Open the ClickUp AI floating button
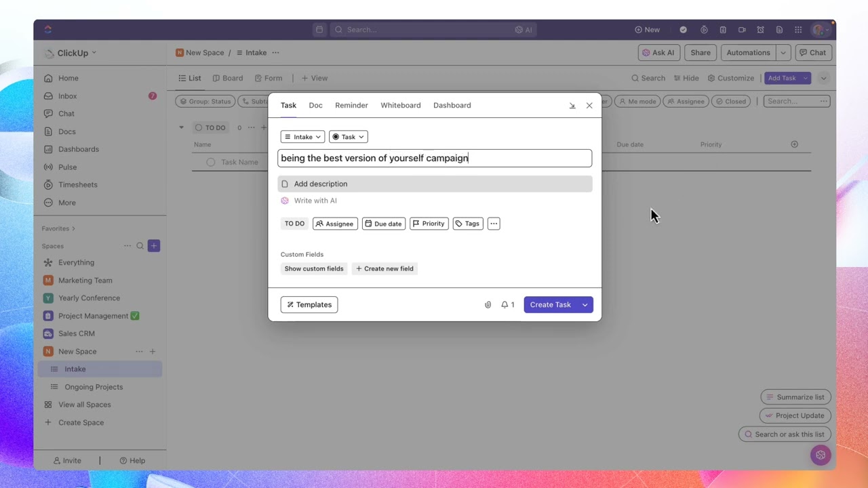868x488 pixels. (821, 455)
